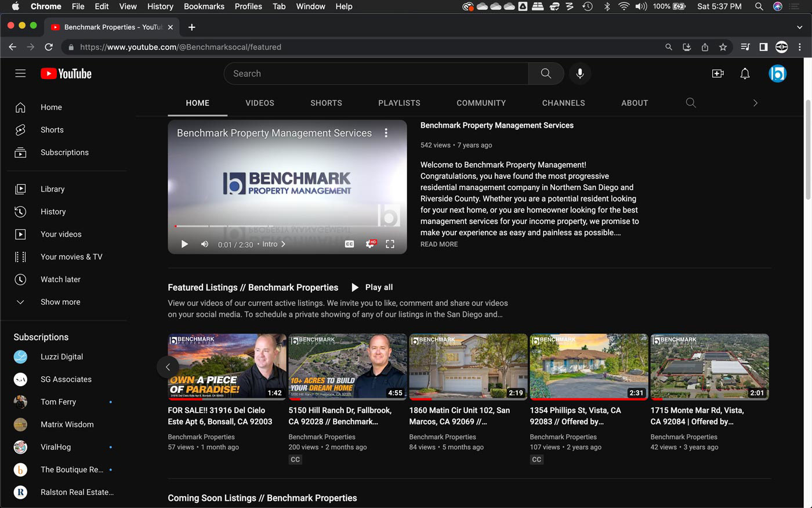Open a new Chrome tab
Viewport: 812px width, 508px height.
pyautogui.click(x=191, y=27)
